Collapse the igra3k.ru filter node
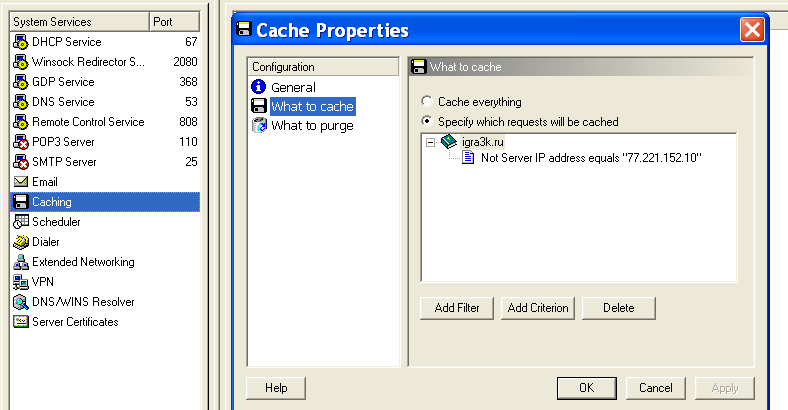 pos(430,142)
